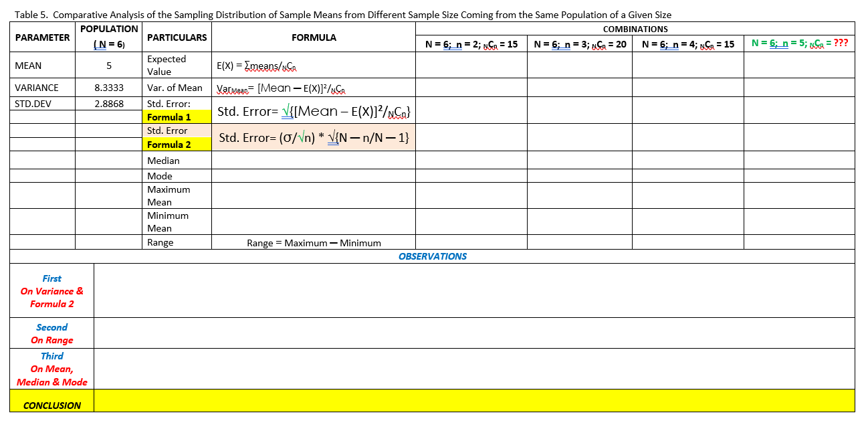Image resolution: width=868 pixels, height=433 pixels.
Task: Click Formula 1 result cell under n = 4
Action: [688, 110]
